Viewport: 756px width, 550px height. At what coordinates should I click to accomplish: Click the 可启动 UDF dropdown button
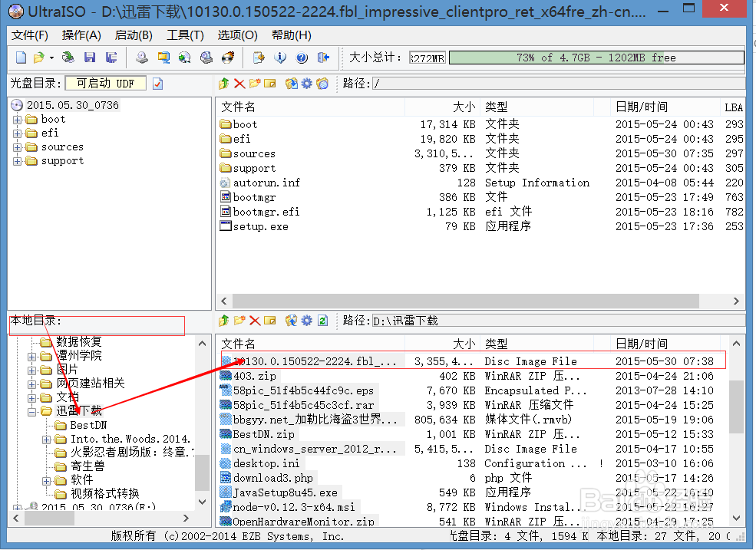(105, 84)
